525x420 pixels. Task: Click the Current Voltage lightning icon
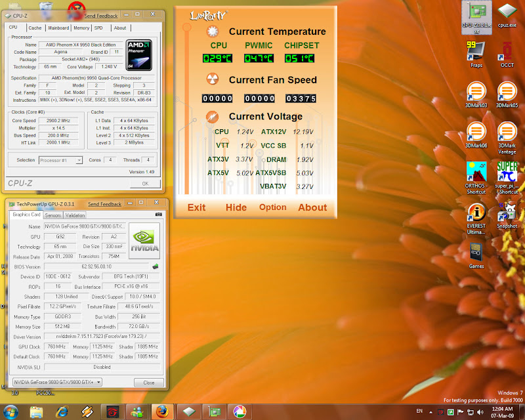(212, 117)
